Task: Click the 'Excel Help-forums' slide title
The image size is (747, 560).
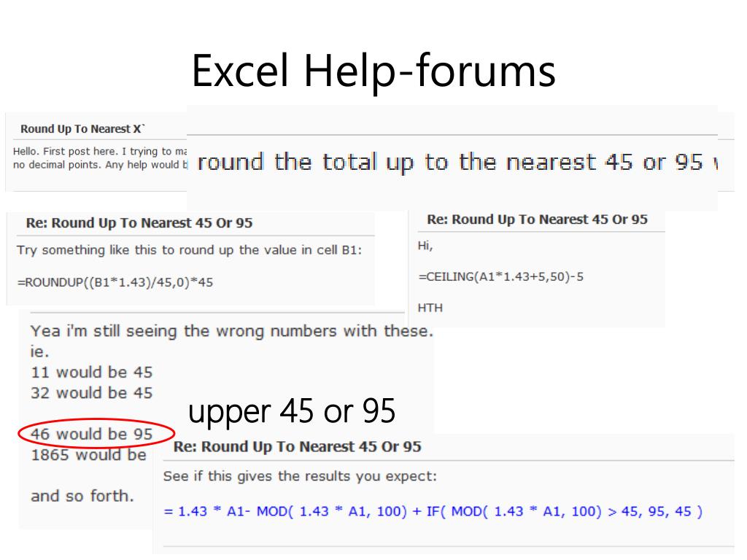Action: pos(373,71)
